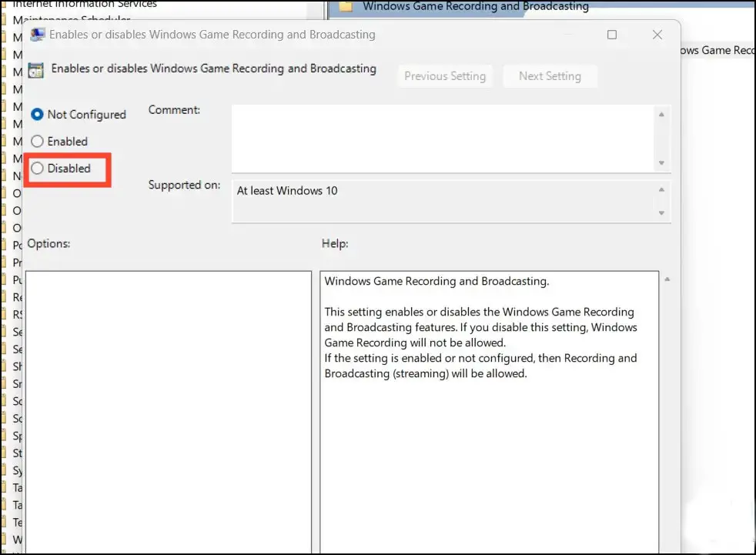Close the policy setting dialog
This screenshot has height=555, width=756.
point(657,35)
